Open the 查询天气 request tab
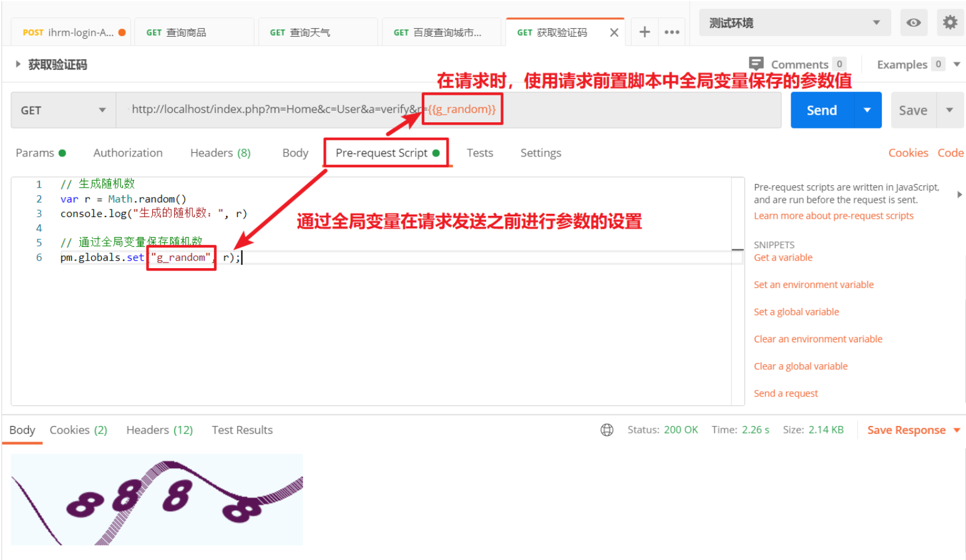The image size is (966, 560). 318,32
